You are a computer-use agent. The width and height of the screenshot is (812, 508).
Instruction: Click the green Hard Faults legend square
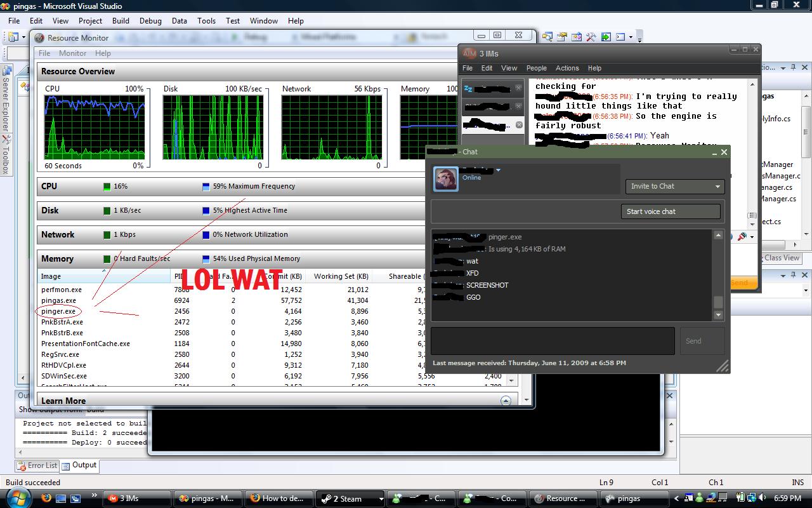[x=107, y=259]
